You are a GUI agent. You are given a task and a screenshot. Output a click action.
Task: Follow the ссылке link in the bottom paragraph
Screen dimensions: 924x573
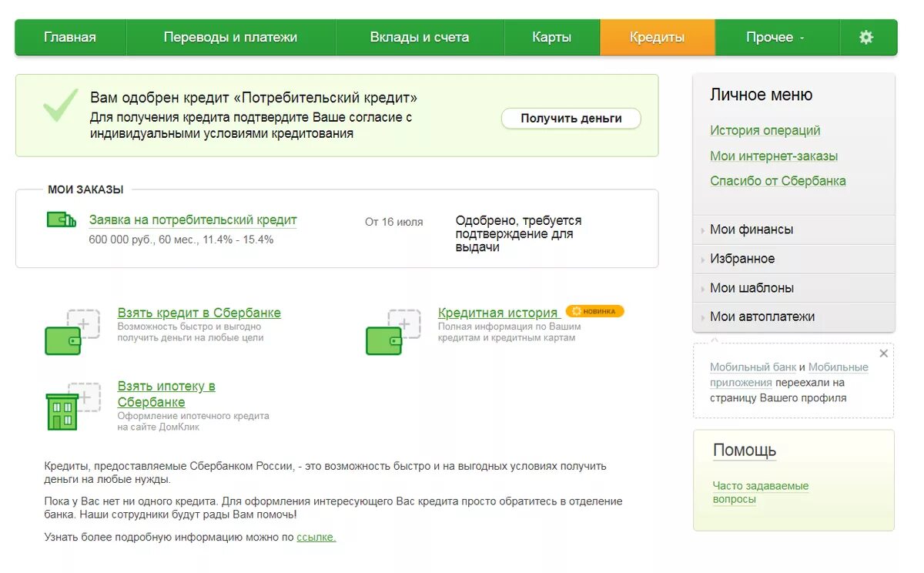coord(316,538)
